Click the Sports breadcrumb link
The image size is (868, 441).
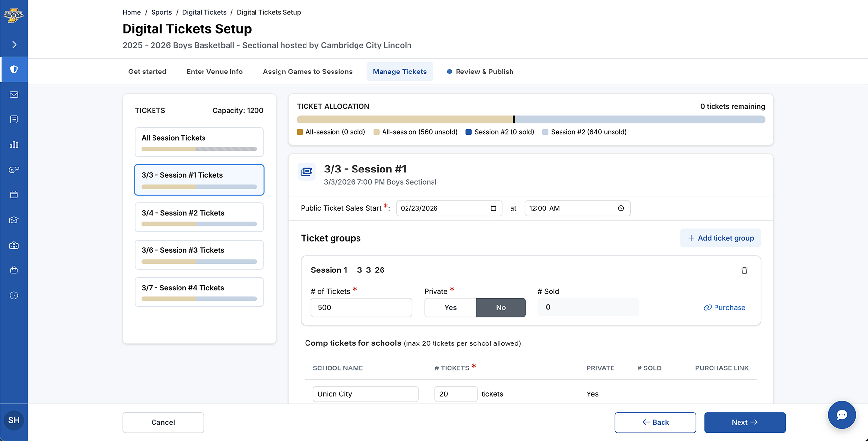pos(161,12)
